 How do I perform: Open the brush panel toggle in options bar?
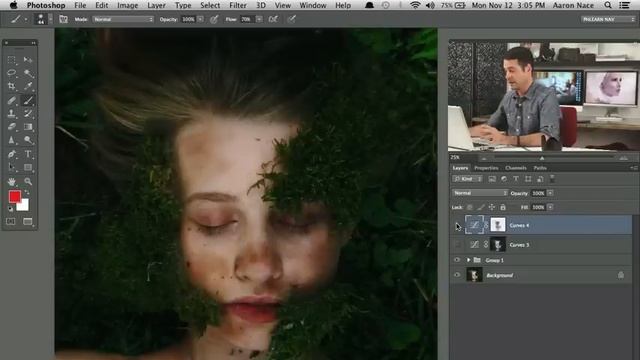63,19
